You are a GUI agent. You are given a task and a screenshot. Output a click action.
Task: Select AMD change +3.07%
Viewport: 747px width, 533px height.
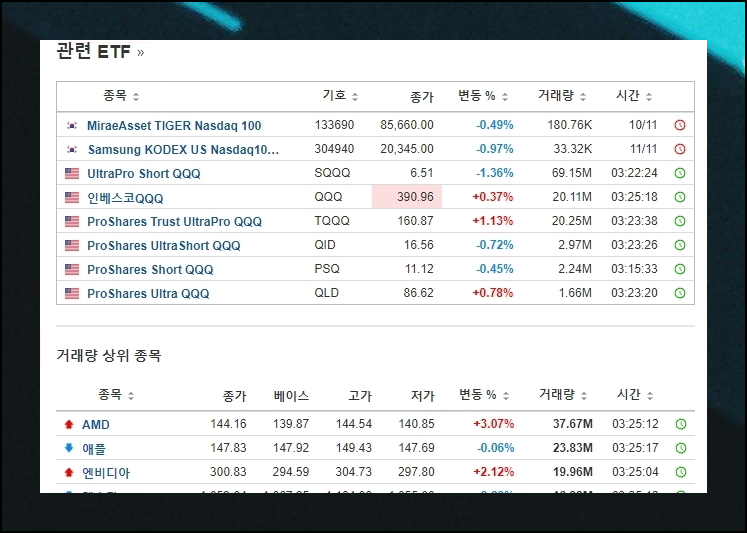click(494, 423)
